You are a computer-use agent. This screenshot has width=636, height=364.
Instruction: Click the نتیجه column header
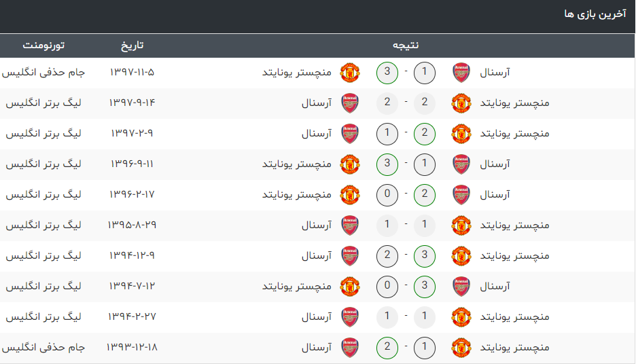406,45
